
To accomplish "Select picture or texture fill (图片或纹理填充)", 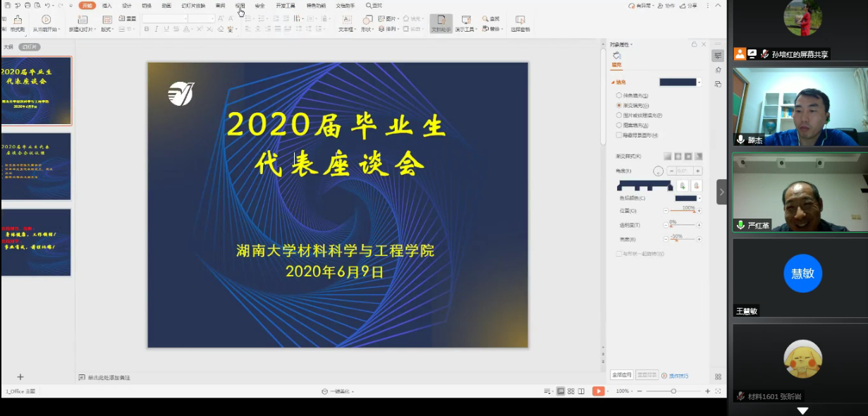I will (x=619, y=115).
